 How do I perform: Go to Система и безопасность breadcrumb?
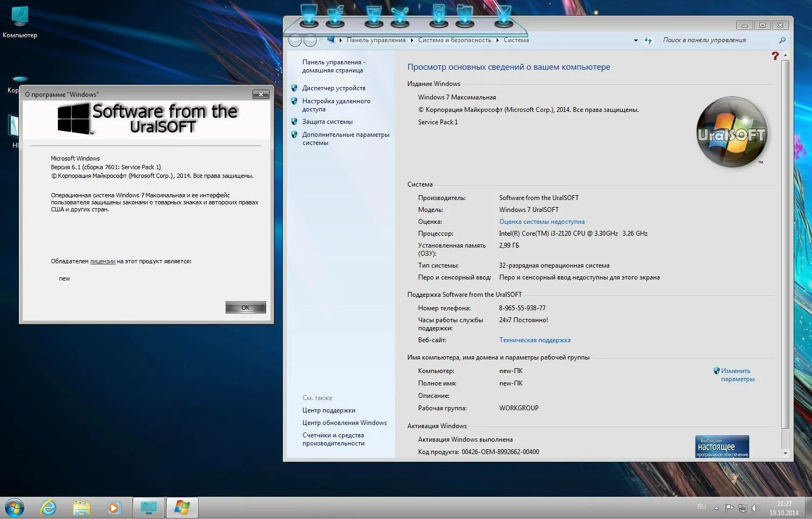pyautogui.click(x=454, y=40)
